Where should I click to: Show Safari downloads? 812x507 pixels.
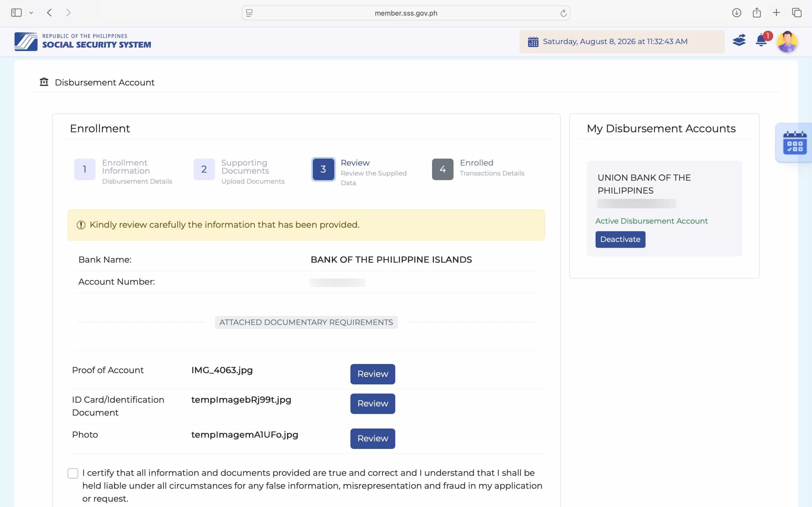point(736,13)
